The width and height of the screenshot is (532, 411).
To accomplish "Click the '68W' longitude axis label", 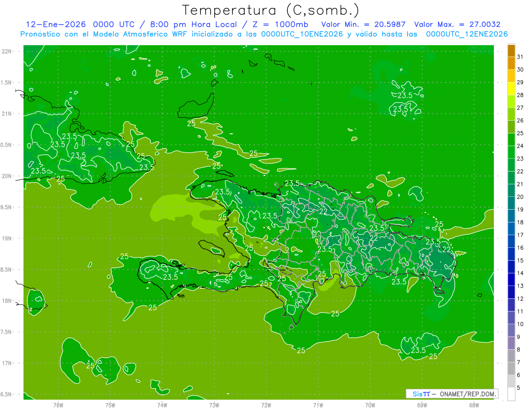I will (474, 405).
